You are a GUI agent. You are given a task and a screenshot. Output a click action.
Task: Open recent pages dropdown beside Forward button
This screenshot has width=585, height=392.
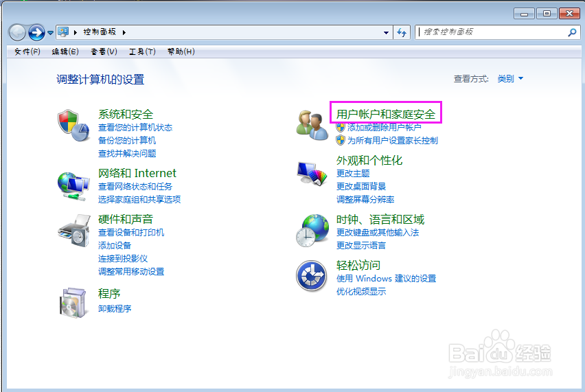(x=50, y=33)
